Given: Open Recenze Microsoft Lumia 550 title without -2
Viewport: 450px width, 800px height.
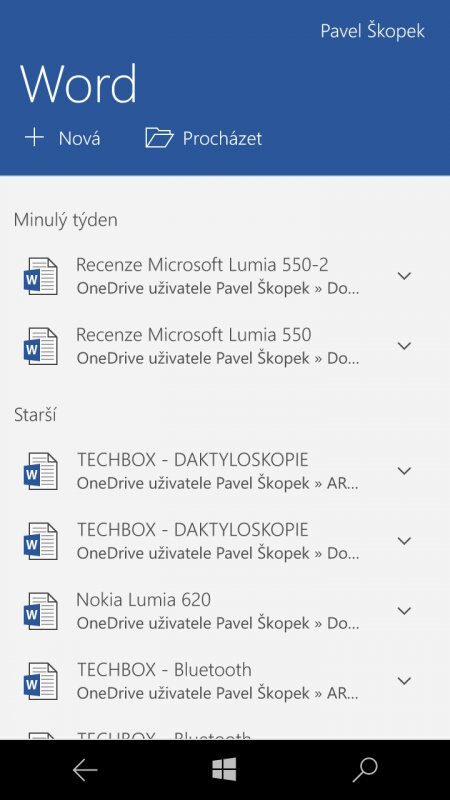Looking at the screenshot, I should pos(193,335).
